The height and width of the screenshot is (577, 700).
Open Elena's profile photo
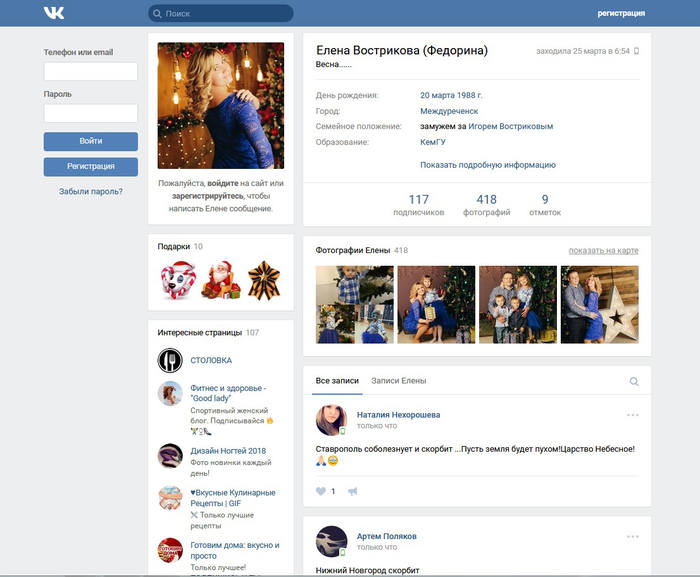tap(221, 105)
